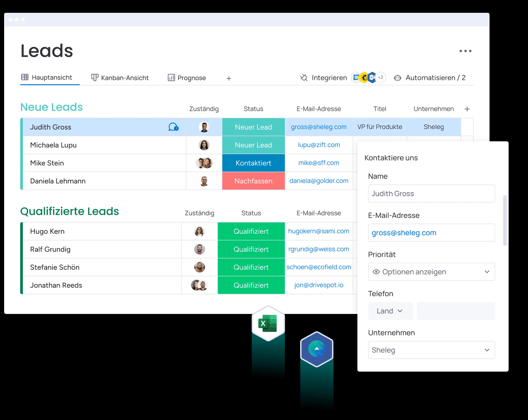Open Judith Gross conversation bubble icon

[173, 127]
